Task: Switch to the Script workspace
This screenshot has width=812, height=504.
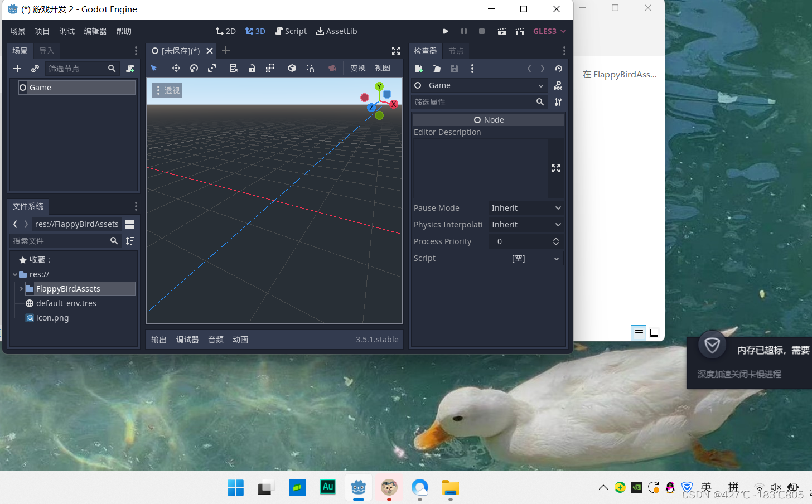Action: coord(291,31)
